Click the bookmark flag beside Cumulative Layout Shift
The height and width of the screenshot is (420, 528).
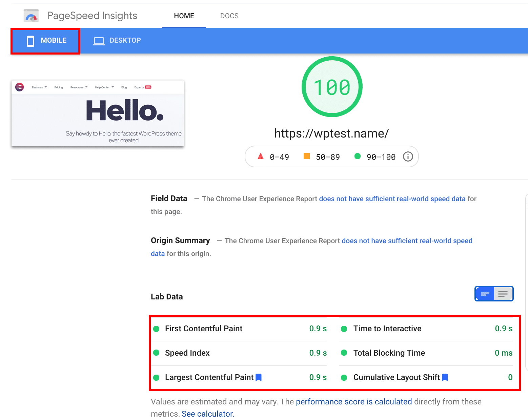[x=445, y=377]
